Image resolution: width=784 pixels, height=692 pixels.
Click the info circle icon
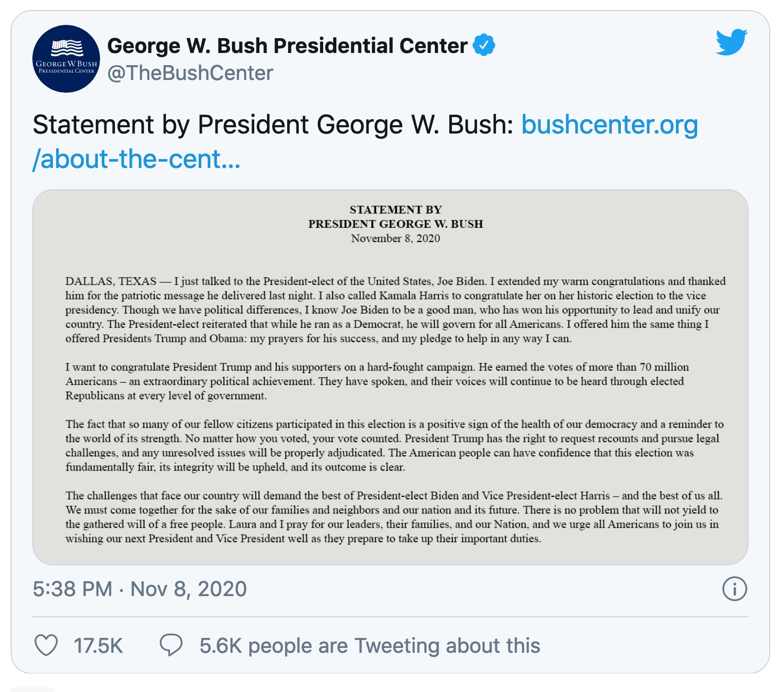click(735, 589)
